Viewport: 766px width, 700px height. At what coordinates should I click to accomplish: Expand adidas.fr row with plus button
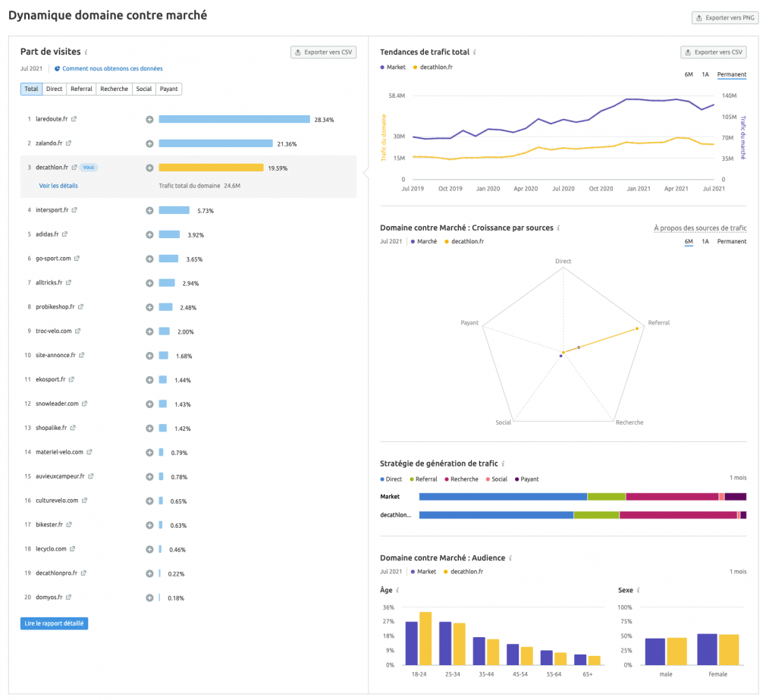149,234
